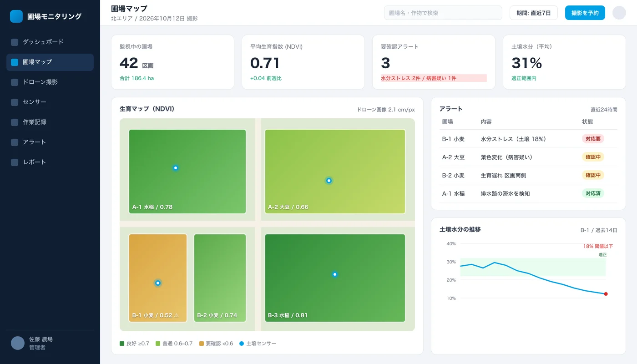
Task: Click the warning icon on B-1 小麦 label
Action: click(177, 315)
